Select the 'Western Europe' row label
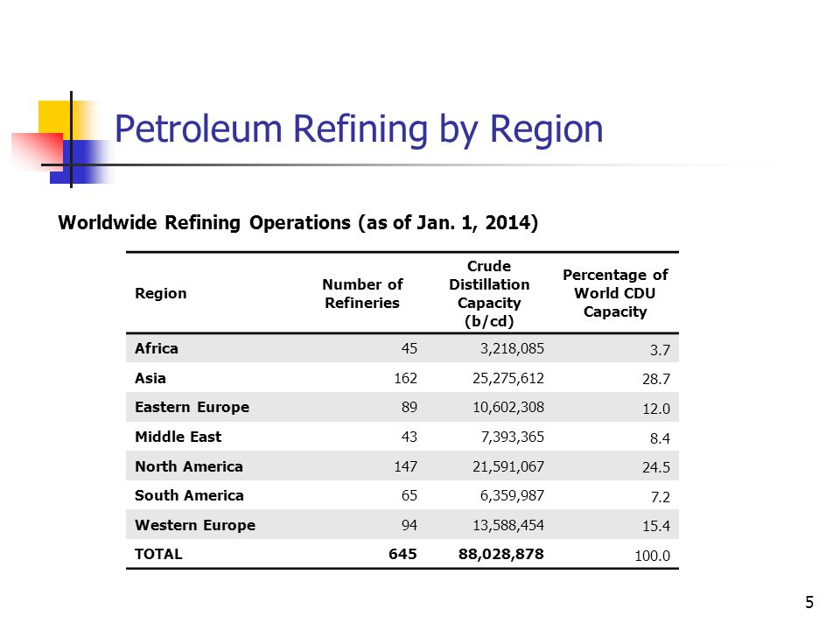The width and height of the screenshot is (840, 630). (195, 525)
